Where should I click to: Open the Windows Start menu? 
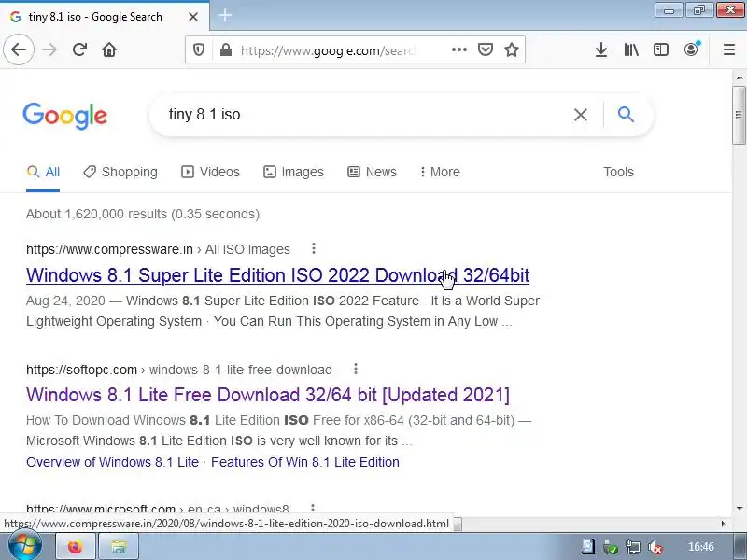pos(25,545)
